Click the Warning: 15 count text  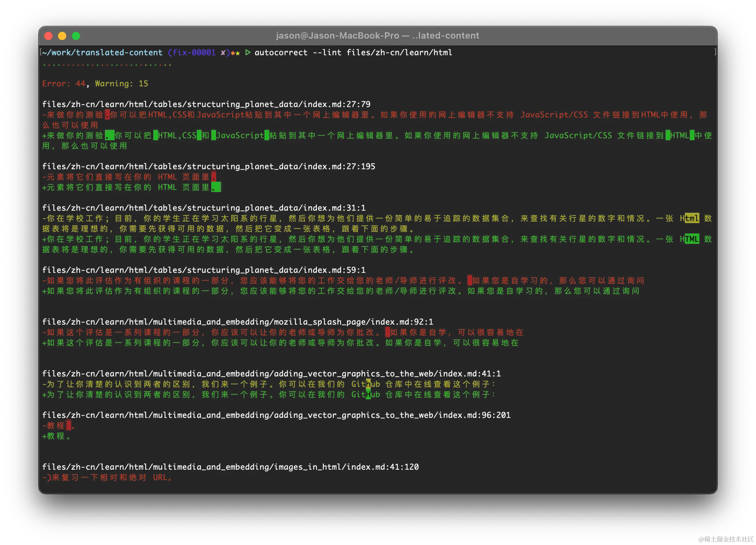122,84
